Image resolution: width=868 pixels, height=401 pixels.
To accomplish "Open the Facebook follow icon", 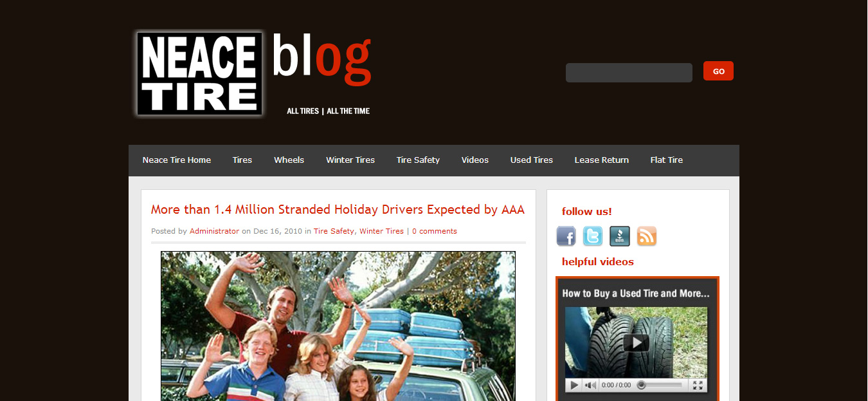I will click(566, 236).
